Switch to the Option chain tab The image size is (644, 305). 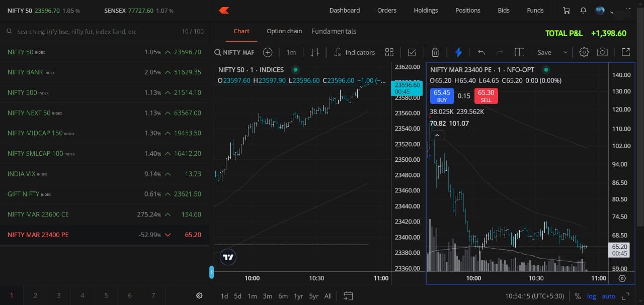[284, 31]
